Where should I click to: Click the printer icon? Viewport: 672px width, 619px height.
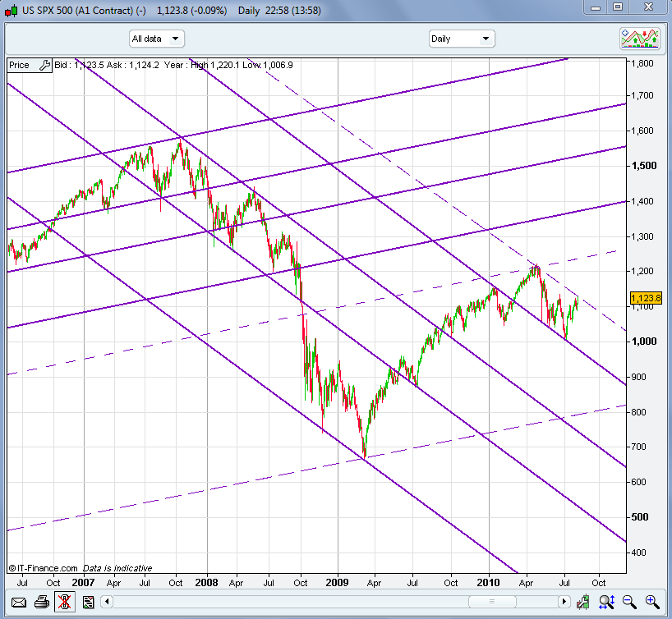[x=42, y=603]
